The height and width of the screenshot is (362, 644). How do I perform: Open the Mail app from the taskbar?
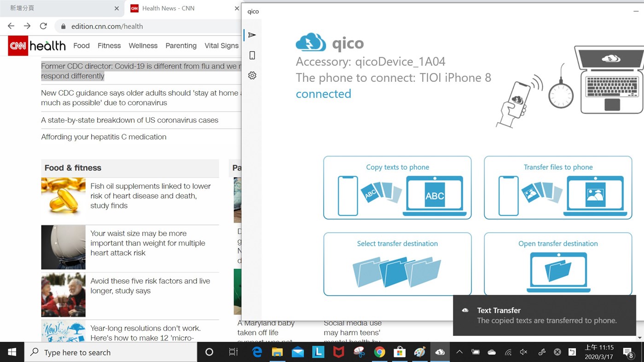coord(297,352)
